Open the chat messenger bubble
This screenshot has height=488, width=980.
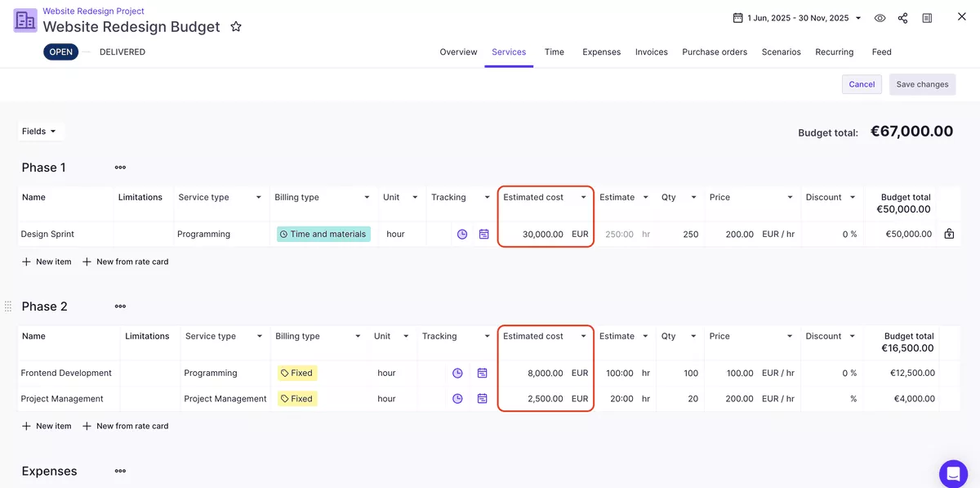coord(953,474)
